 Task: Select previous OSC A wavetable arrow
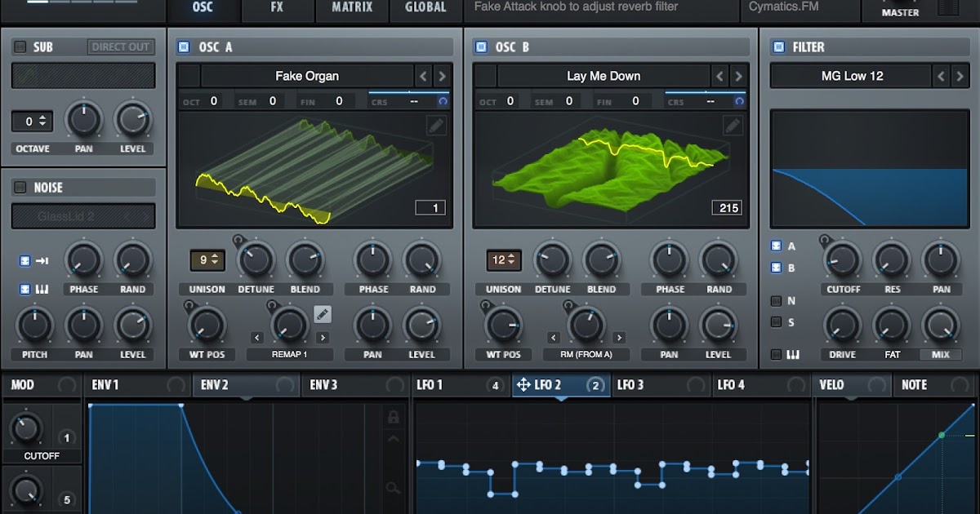(x=423, y=77)
